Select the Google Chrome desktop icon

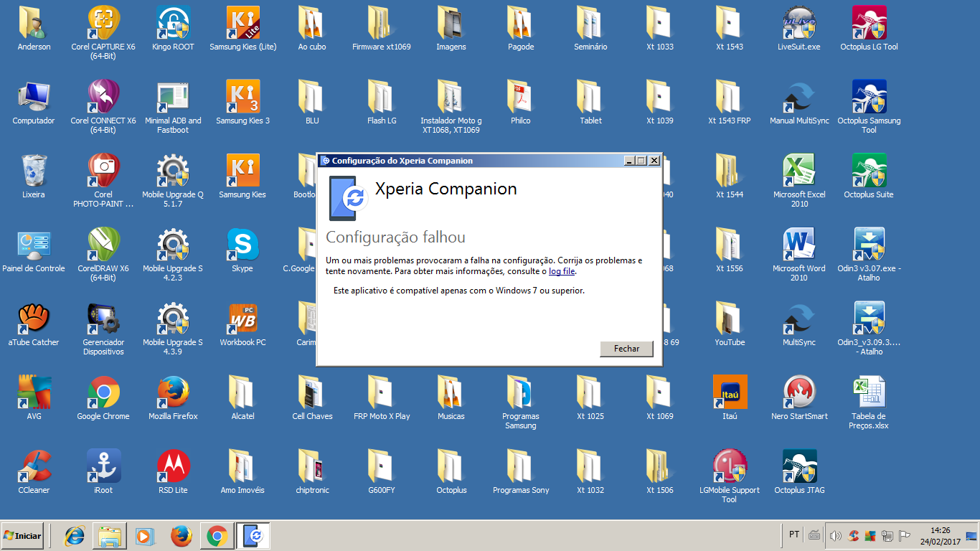(103, 392)
